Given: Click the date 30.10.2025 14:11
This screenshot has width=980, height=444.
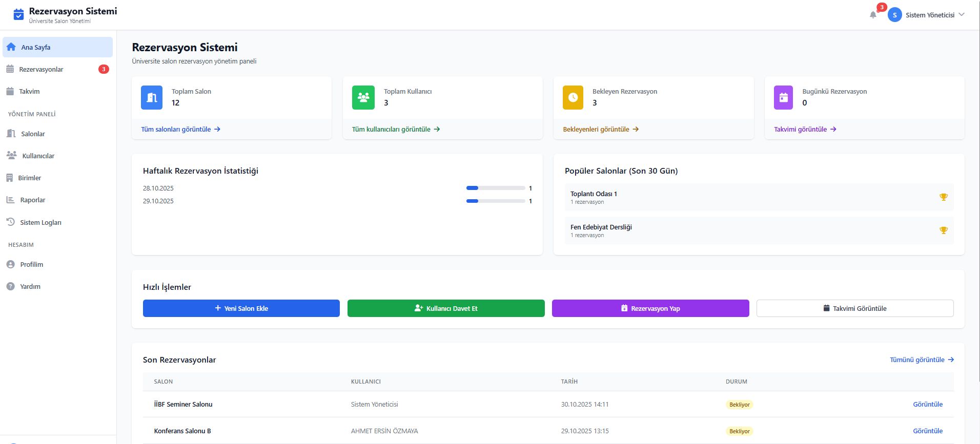Looking at the screenshot, I should 585,404.
